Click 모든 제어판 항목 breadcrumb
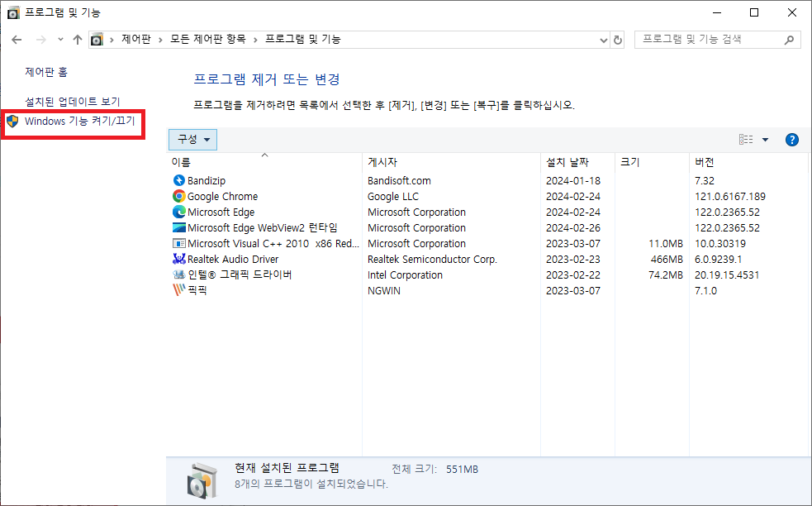This screenshot has width=812, height=506. coord(208,40)
